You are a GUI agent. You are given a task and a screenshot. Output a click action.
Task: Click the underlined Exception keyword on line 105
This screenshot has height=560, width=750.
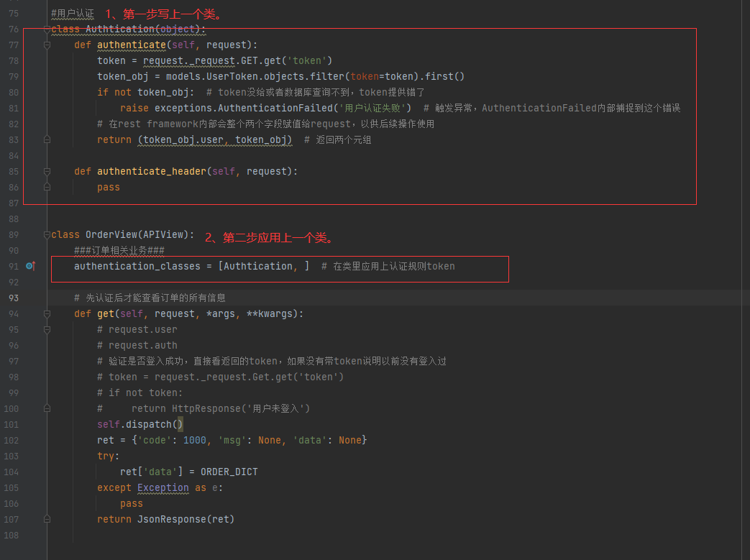pyautogui.click(x=163, y=487)
